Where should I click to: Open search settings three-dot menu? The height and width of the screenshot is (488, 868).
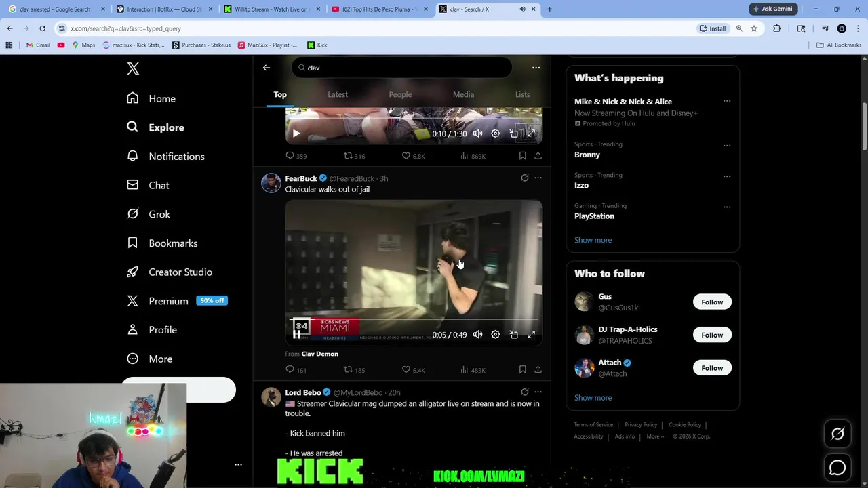coord(536,68)
